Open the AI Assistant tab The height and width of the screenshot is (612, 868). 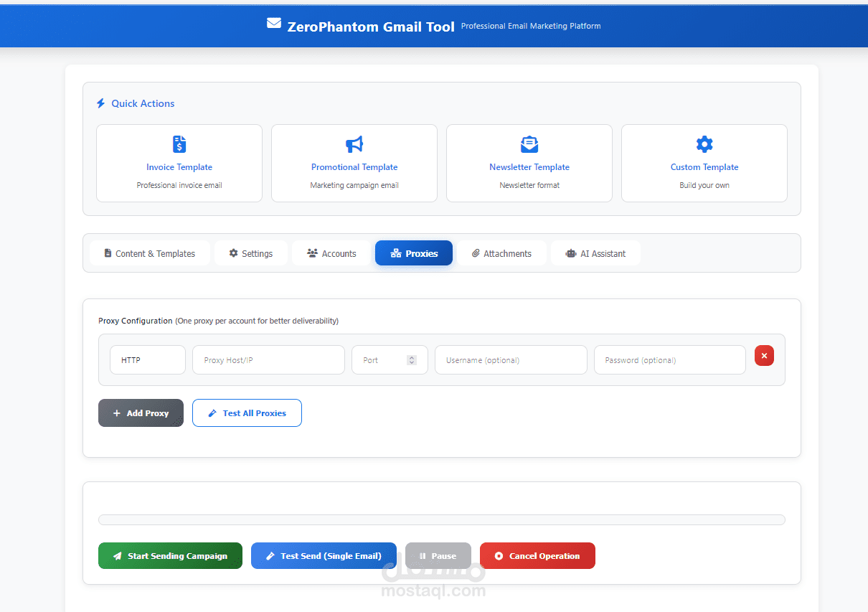(595, 253)
